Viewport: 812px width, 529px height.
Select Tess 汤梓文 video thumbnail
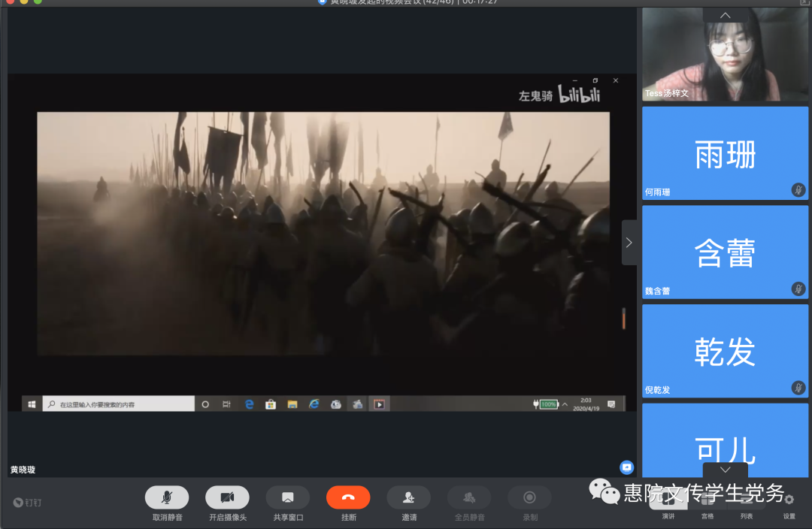pyautogui.click(x=725, y=54)
